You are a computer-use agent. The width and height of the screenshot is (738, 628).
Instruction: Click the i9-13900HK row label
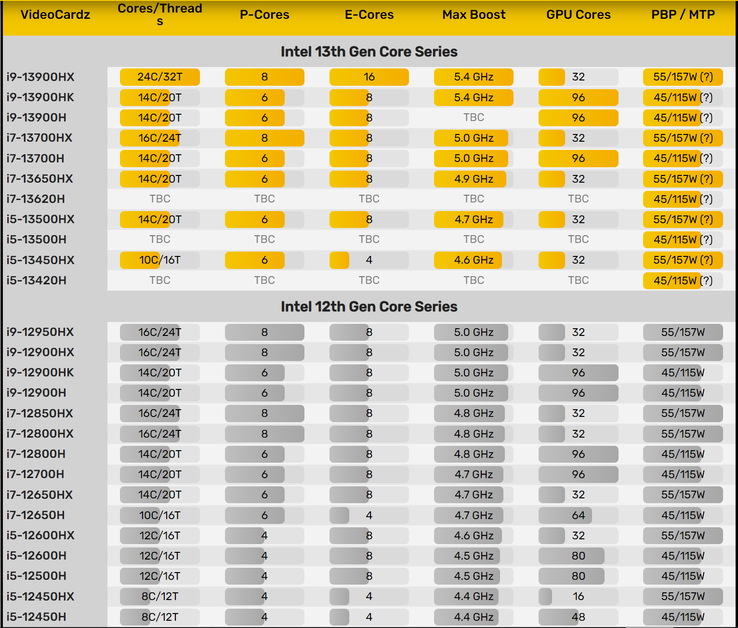pos(40,97)
